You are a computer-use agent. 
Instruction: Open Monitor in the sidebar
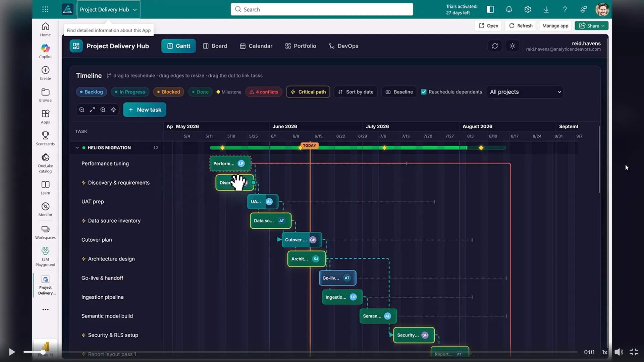tap(45, 209)
